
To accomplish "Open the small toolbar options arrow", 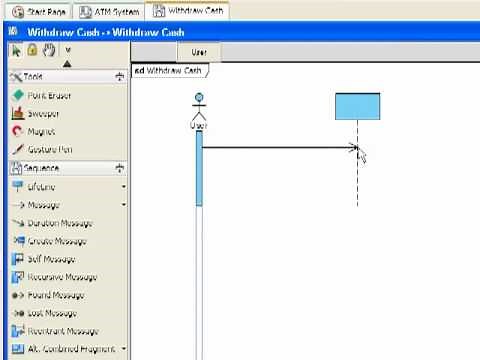I will pos(68,50).
